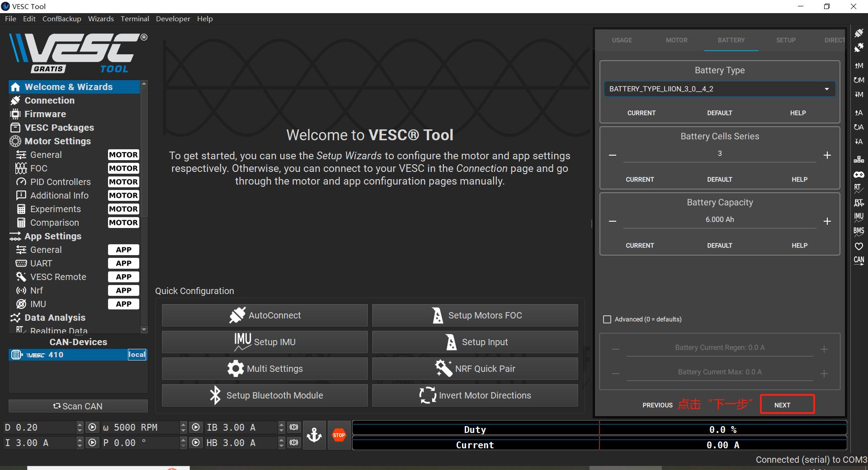Click the Invert Motor Directions button

click(475, 395)
